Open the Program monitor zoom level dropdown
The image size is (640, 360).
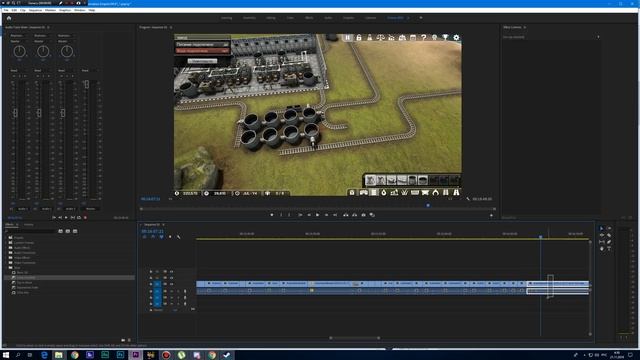tap(171, 199)
